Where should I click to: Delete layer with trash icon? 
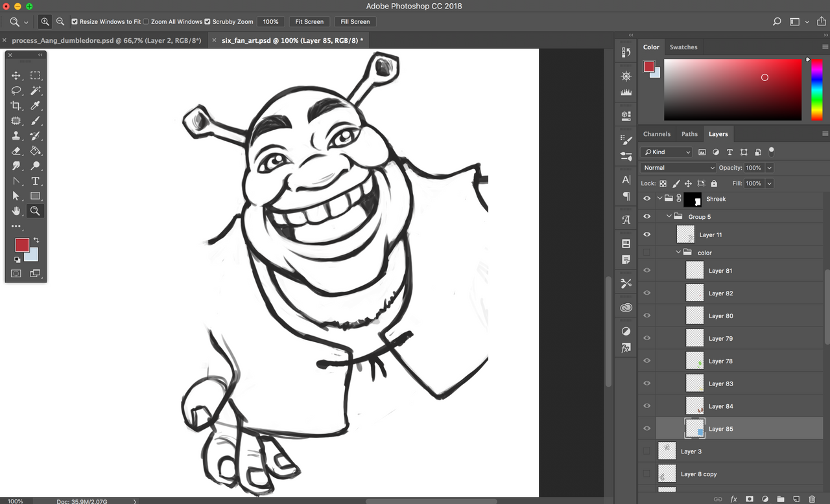pyautogui.click(x=812, y=499)
